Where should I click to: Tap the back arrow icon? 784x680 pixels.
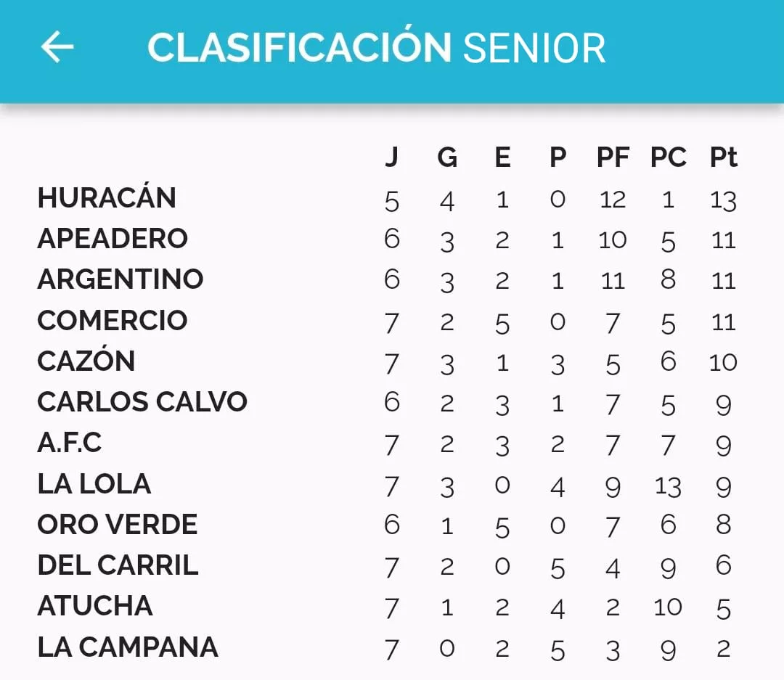[x=57, y=48]
